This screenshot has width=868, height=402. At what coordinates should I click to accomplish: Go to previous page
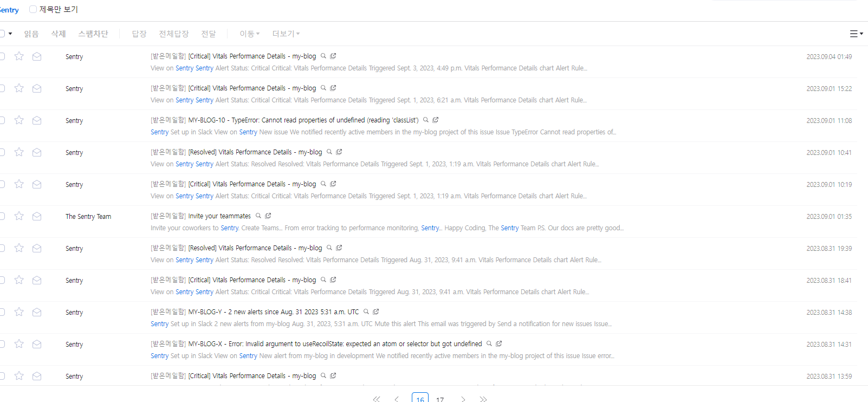pos(397,399)
